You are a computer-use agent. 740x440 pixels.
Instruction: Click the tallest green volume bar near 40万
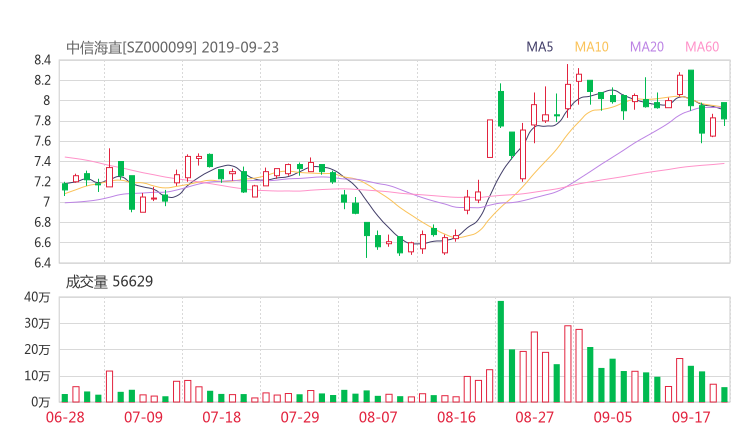tap(501, 352)
